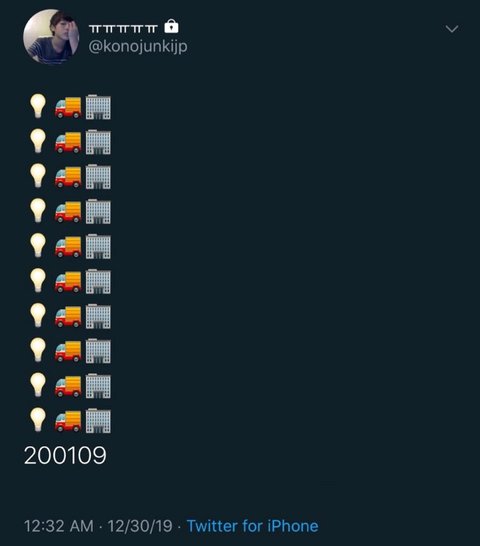The height and width of the screenshot is (546, 480).
Task: Click the ㅠㅠㅠㅠㅠ display name
Action: (x=123, y=29)
